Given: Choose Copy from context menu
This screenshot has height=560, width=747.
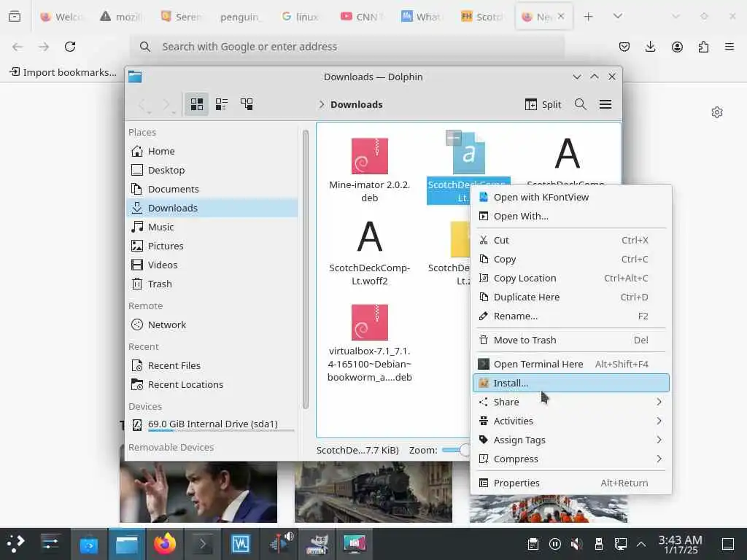Looking at the screenshot, I should tap(571, 259).
